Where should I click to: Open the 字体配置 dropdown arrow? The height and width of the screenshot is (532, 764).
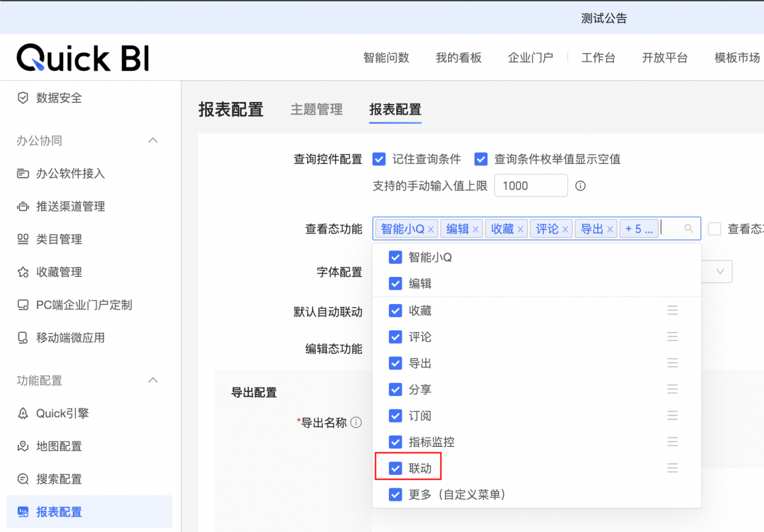720,271
